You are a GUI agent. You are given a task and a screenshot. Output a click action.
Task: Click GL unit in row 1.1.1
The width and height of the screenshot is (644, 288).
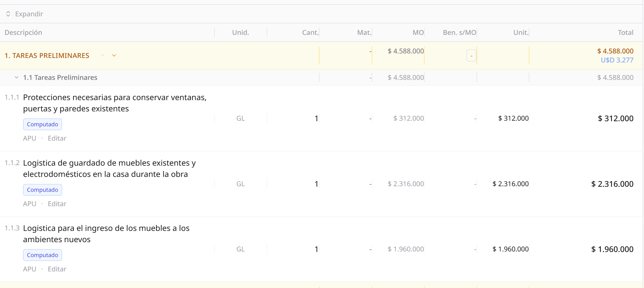(x=241, y=118)
